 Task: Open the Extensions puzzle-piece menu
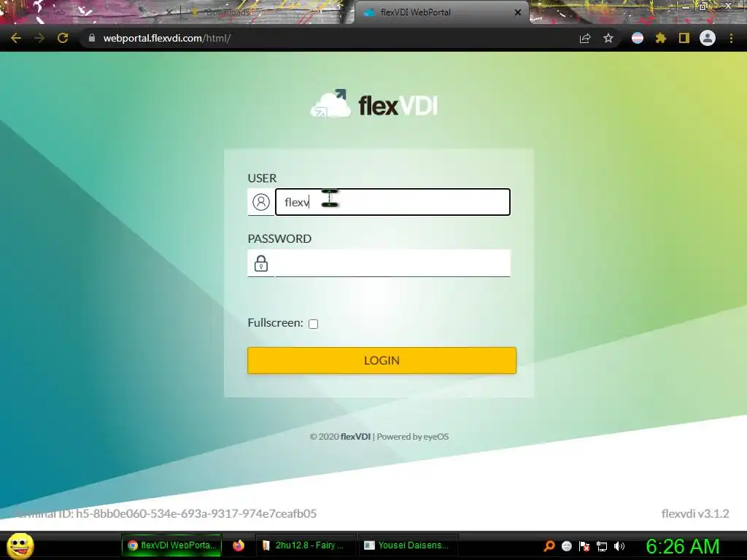pos(661,38)
